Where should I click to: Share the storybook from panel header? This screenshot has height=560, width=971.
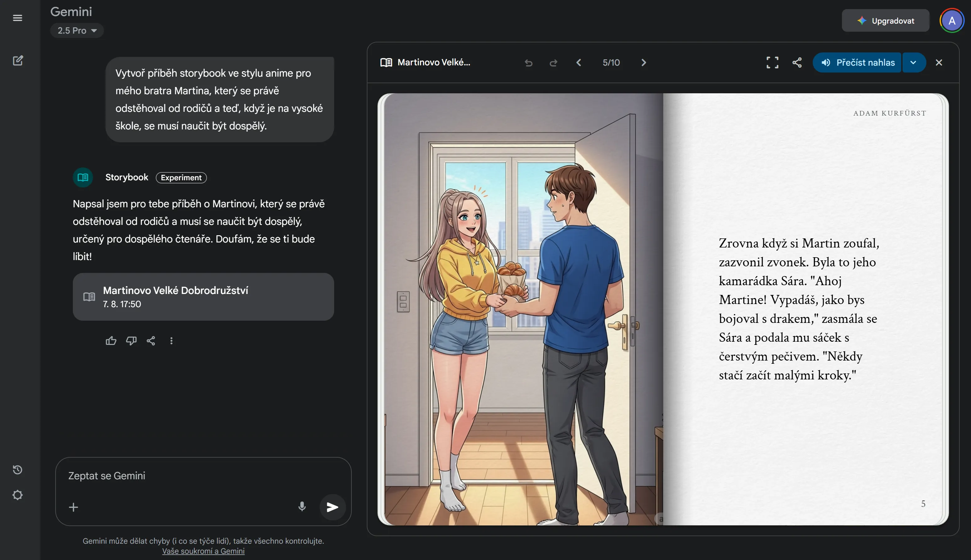click(797, 62)
